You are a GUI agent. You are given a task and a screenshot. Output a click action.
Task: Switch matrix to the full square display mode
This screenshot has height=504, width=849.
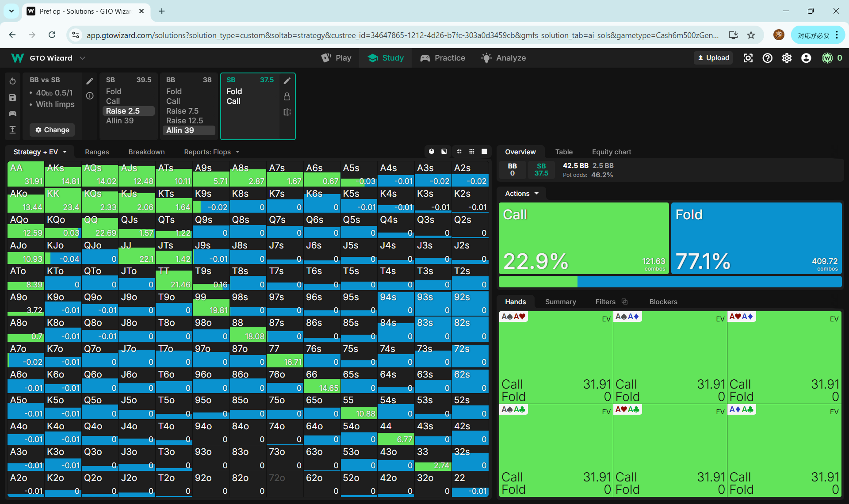(484, 152)
